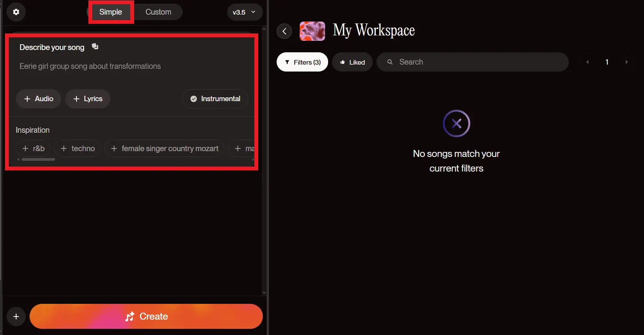Add the techno inspiration tag
Viewport: 644px width, 335px height.
tap(78, 148)
